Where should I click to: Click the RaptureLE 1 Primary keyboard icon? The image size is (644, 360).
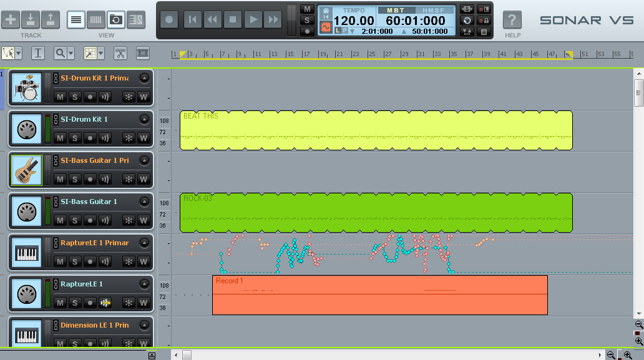27,253
